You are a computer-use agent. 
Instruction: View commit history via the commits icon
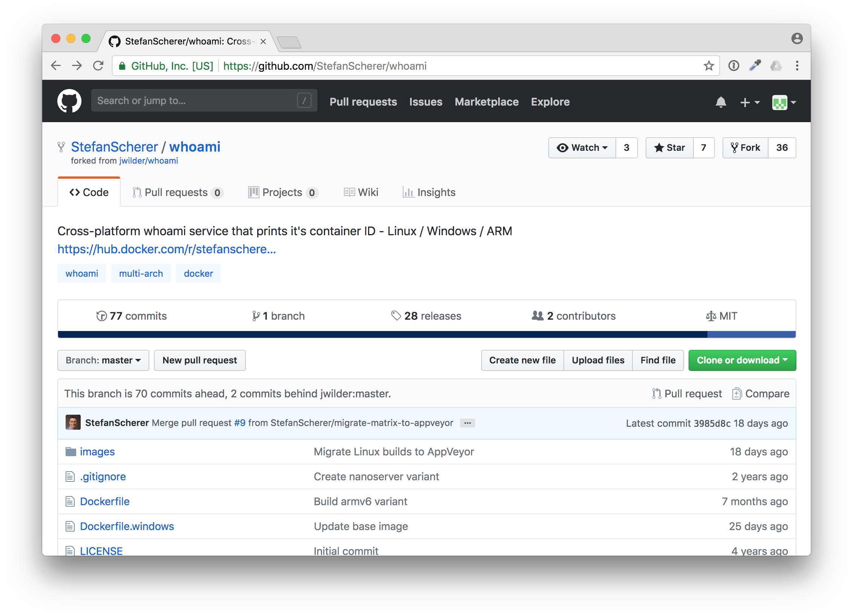click(101, 316)
